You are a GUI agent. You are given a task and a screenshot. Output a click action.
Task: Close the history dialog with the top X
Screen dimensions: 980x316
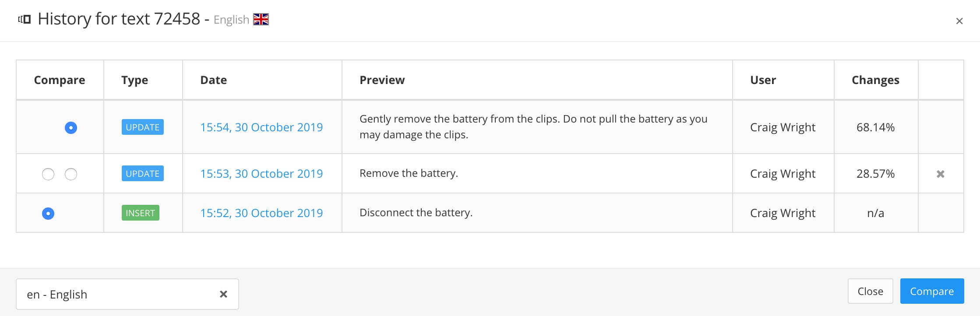coord(959,21)
